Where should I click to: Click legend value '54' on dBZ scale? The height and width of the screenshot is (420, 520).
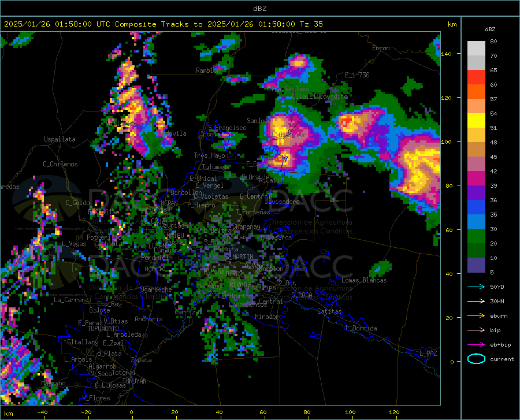[493, 113]
